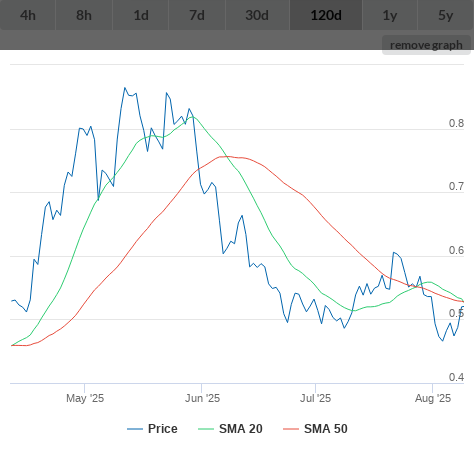Viewport: 474px width, 455px height.
Task: Switch to the 1y time range
Action: coord(390,15)
